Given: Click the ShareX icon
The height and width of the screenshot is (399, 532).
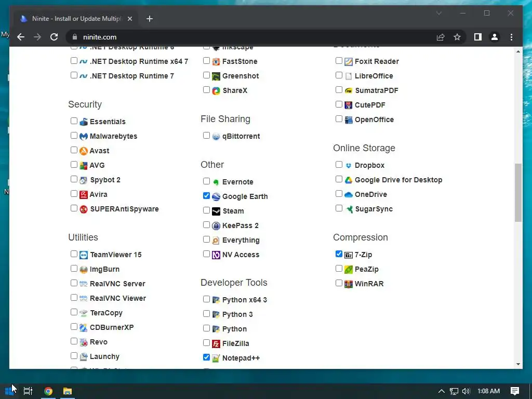Looking at the screenshot, I should 216,91.
